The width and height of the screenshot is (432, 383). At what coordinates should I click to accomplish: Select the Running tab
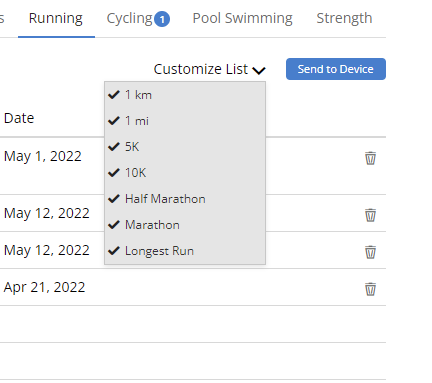pyautogui.click(x=56, y=18)
